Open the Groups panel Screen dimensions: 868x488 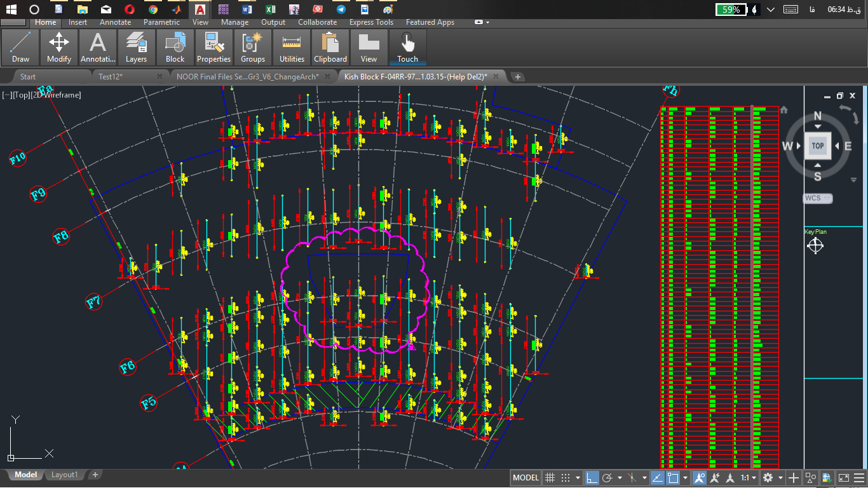[x=252, y=47]
